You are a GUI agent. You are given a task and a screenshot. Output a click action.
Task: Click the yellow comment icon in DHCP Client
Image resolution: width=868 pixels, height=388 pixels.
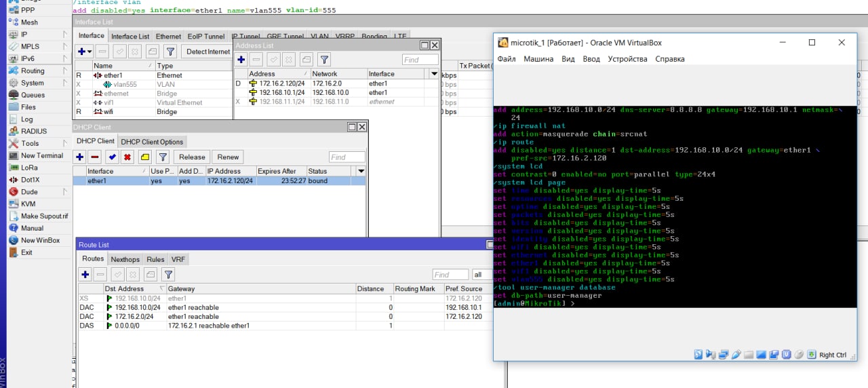point(145,157)
